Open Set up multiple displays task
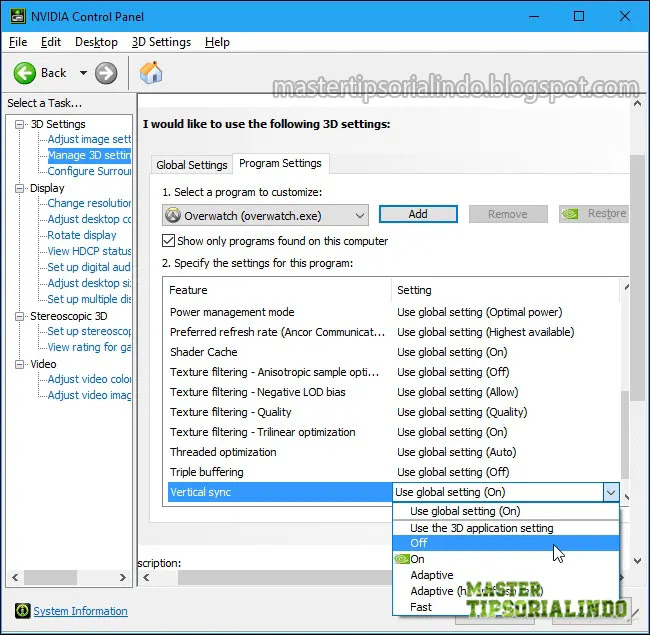This screenshot has width=650, height=635. pos(89,299)
